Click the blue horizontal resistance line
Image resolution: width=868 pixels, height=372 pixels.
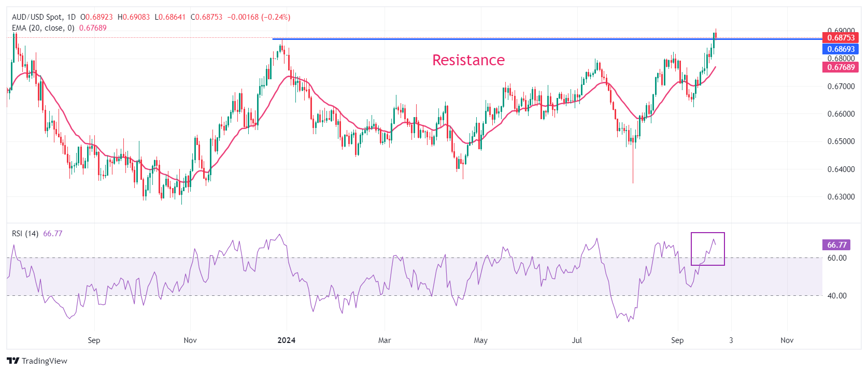pos(518,39)
